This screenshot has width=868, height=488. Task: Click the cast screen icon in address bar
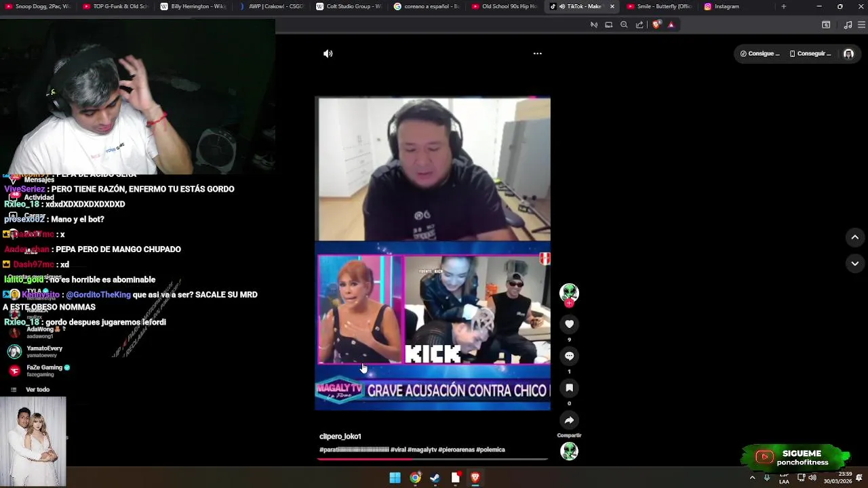pyautogui.click(x=609, y=25)
